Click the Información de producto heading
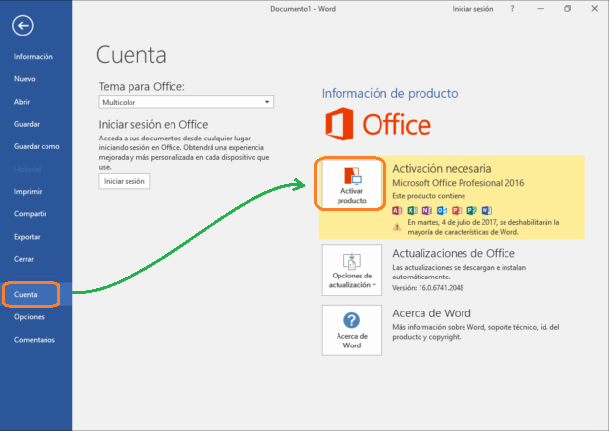The height and width of the screenshot is (431, 609). pyautogui.click(x=390, y=94)
